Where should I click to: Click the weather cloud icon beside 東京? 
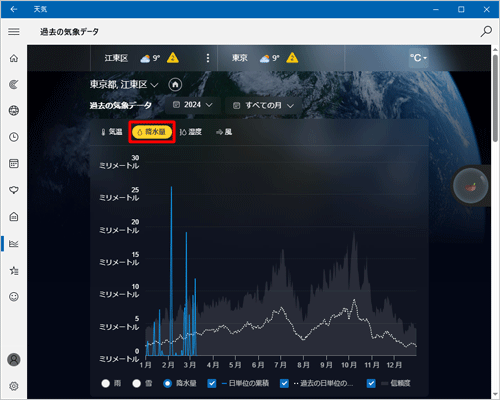click(x=264, y=59)
